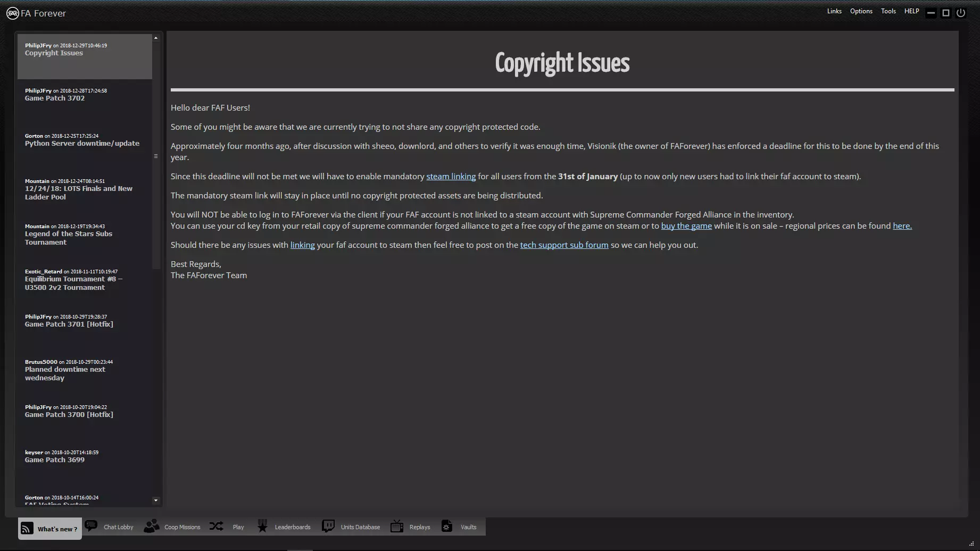Click the window resize grip corner
980x551 pixels.
coord(971,544)
